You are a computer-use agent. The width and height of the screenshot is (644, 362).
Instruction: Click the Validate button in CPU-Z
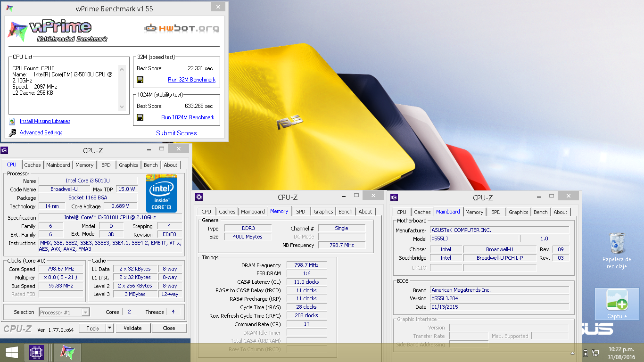[132, 328]
